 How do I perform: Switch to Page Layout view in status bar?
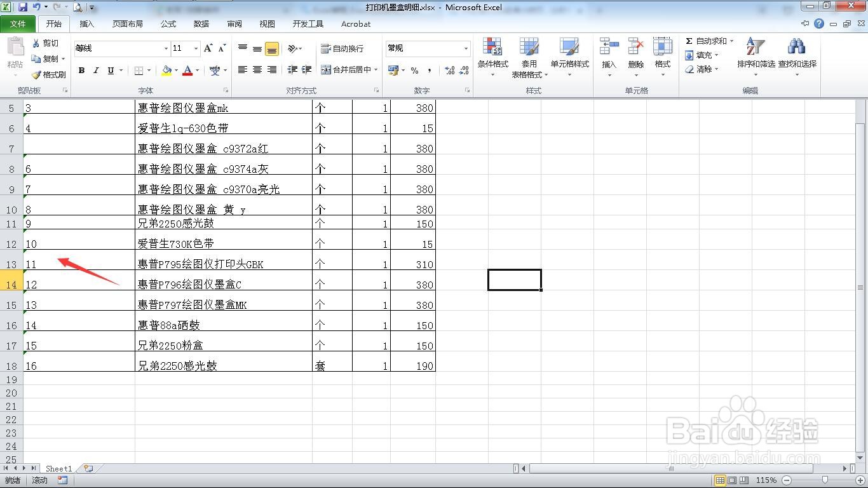[x=732, y=480]
